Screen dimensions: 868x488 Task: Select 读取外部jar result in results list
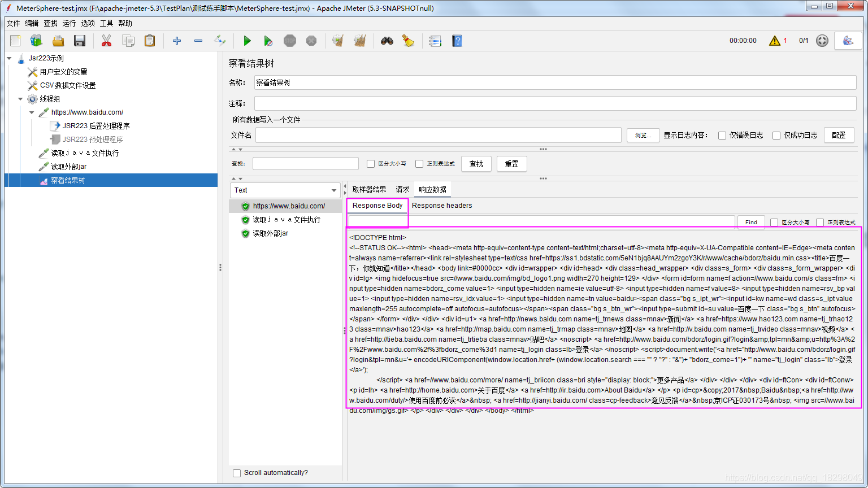(270, 233)
